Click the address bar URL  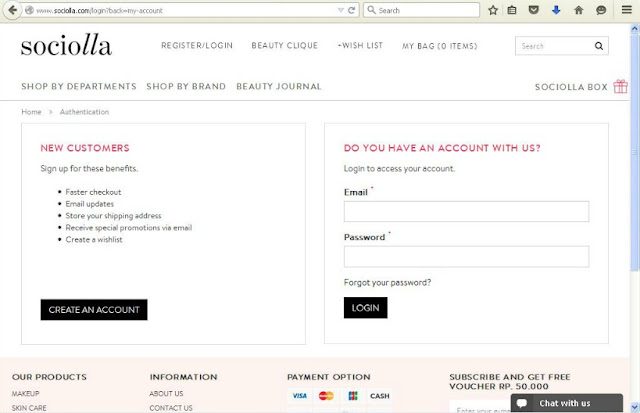[100, 11]
